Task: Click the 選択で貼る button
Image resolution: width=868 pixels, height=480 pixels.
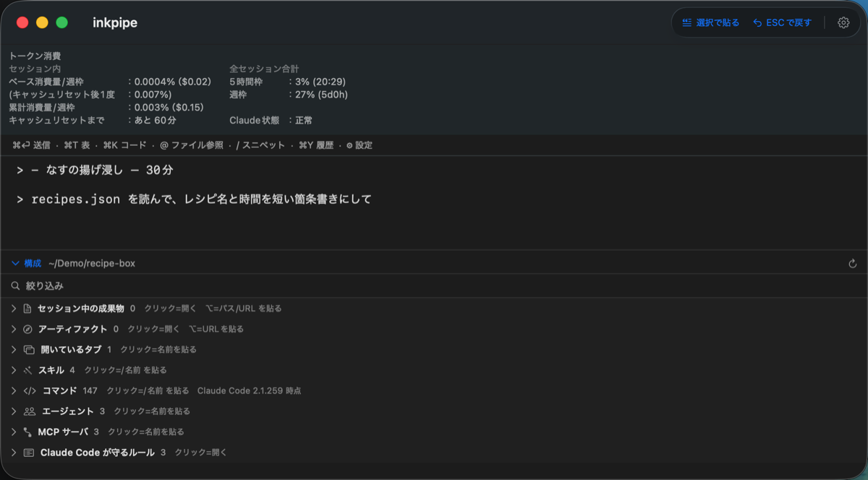Action: pyautogui.click(x=711, y=22)
